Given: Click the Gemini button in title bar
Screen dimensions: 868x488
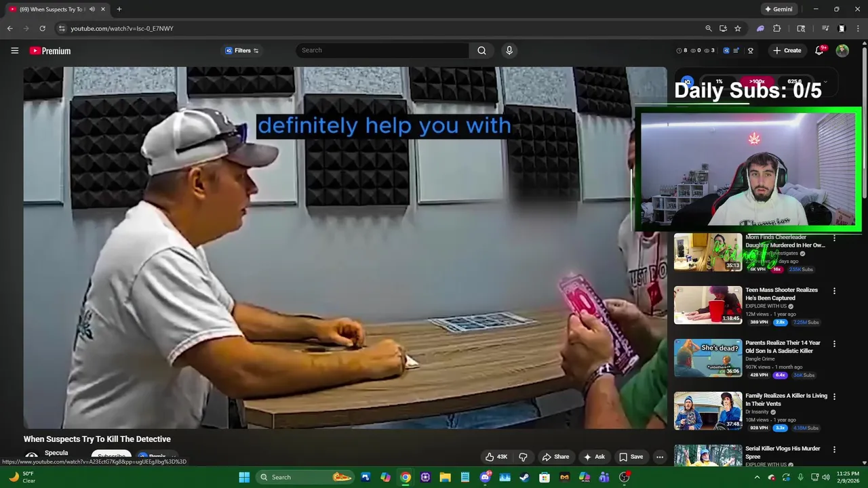Looking at the screenshot, I should (x=778, y=9).
